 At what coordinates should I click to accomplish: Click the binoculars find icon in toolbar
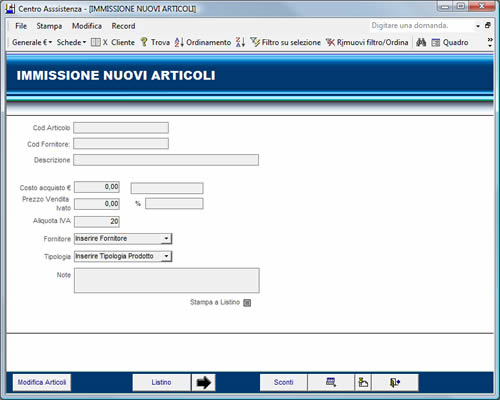[421, 42]
